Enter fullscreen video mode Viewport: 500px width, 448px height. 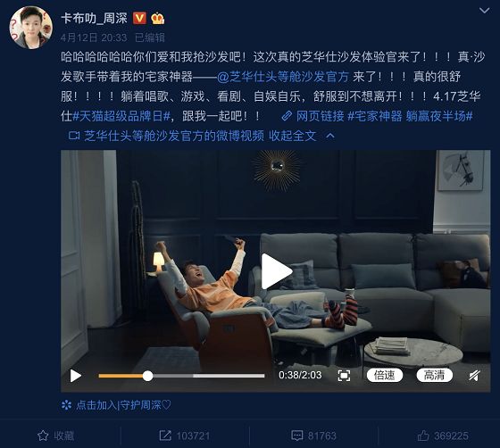pyautogui.click(x=344, y=376)
